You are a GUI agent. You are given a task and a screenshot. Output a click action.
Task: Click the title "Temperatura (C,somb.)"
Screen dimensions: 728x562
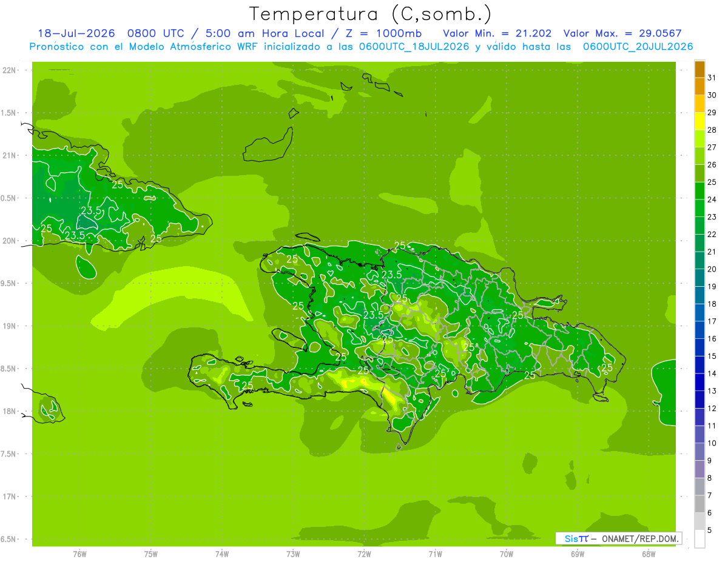coord(371,14)
